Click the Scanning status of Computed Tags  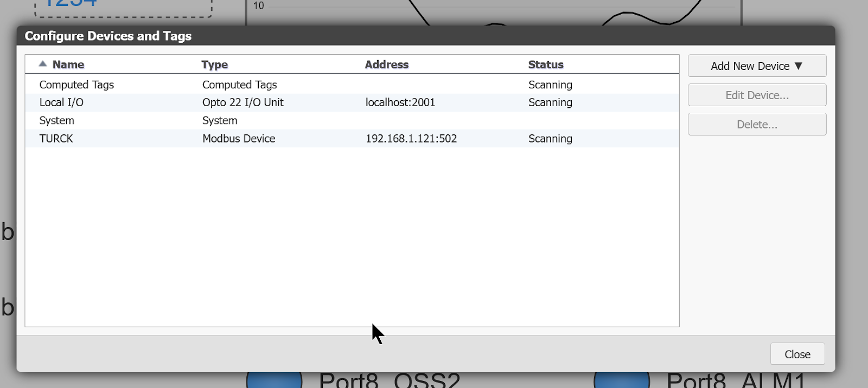click(x=550, y=85)
